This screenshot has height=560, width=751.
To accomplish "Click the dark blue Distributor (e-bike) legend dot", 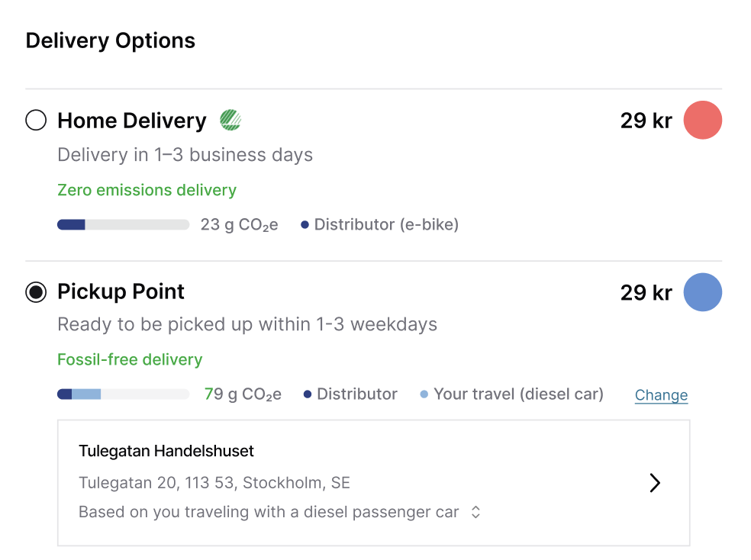I will (305, 225).
